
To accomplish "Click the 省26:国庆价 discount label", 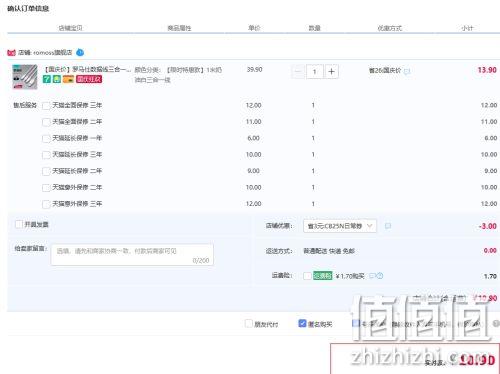I will click(x=385, y=71).
